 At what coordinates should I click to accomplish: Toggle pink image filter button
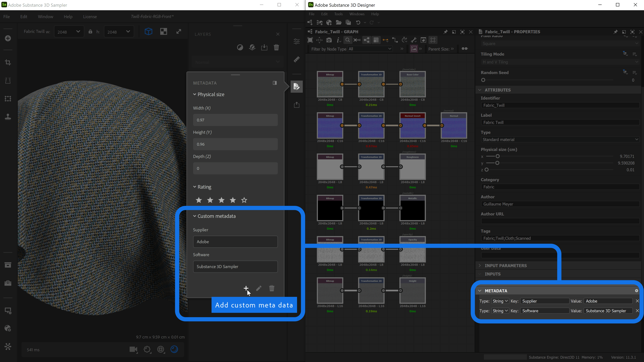pyautogui.click(x=414, y=49)
